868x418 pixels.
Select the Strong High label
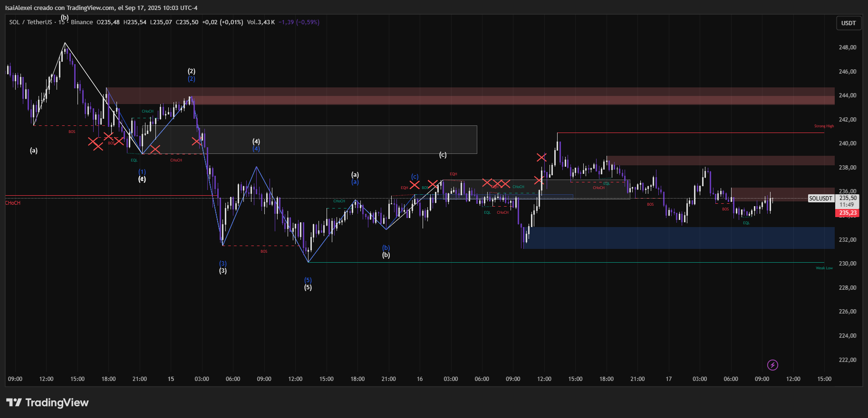[824, 126]
